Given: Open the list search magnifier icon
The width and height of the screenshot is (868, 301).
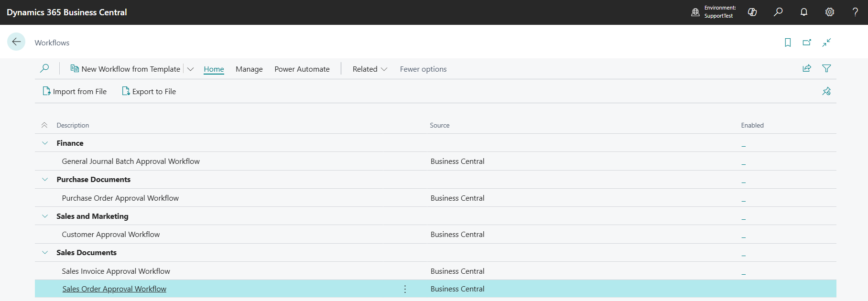Looking at the screenshot, I should [44, 69].
